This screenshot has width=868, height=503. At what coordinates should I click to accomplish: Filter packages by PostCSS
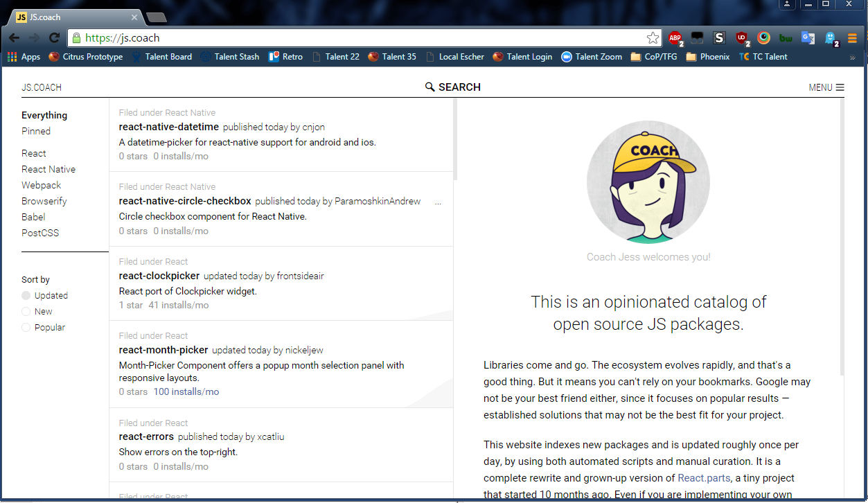coord(40,233)
